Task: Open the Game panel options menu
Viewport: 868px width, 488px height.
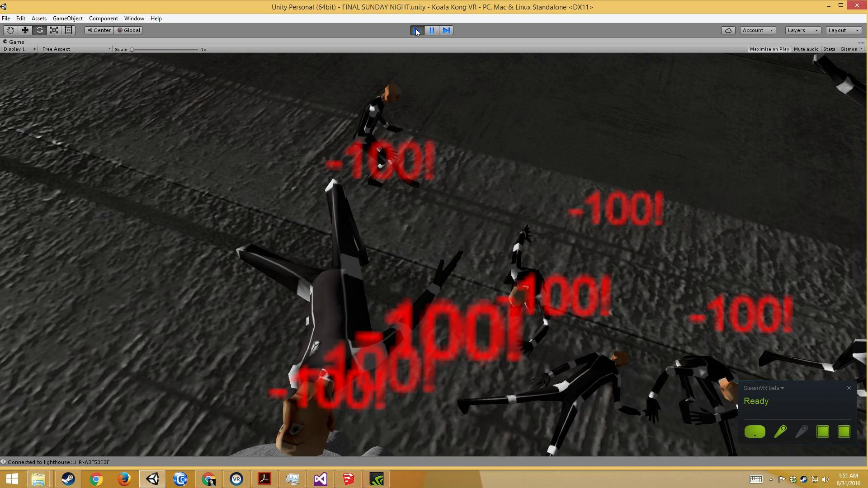Action: pos(861,42)
